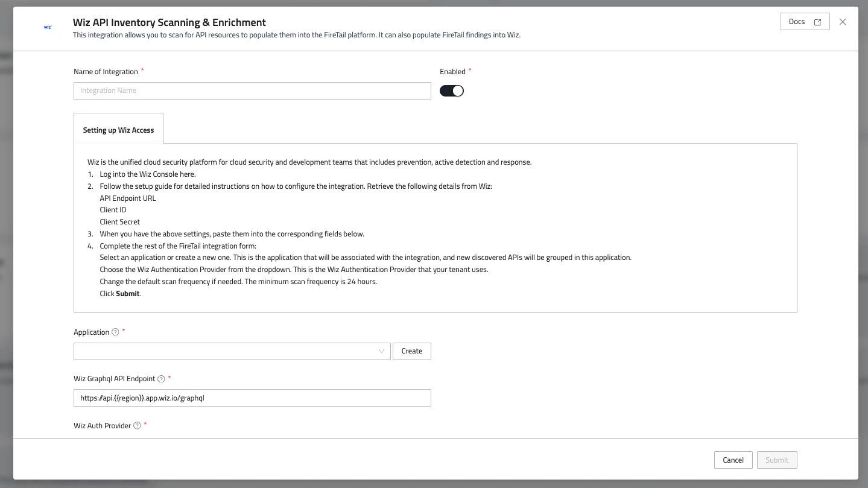868x488 pixels.
Task: Click the Cancel button
Action: coord(733,460)
